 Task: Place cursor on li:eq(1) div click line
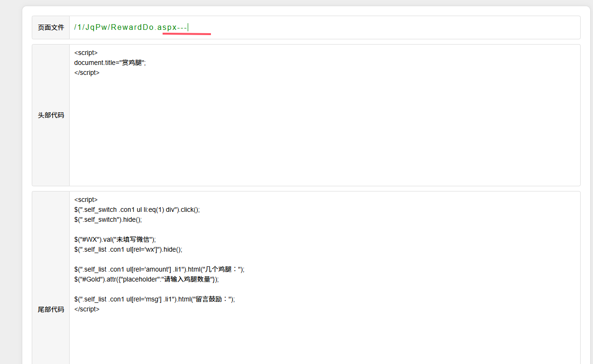tap(137, 209)
